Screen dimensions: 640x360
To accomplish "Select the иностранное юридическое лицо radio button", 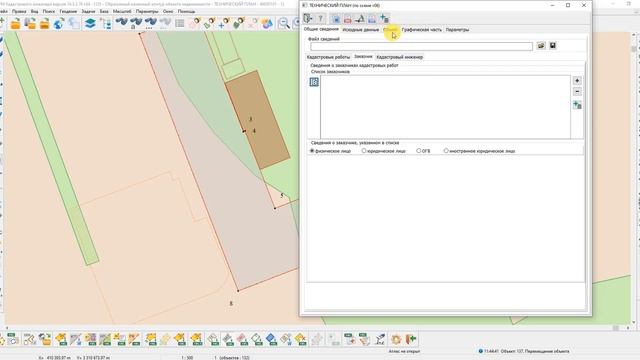I will [446, 151].
